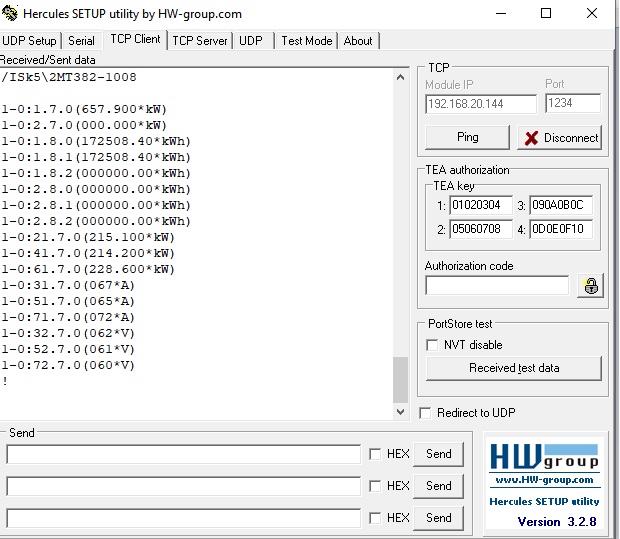The width and height of the screenshot is (620, 539).
Task: Click the third Send text input field
Action: pyautogui.click(x=183, y=518)
